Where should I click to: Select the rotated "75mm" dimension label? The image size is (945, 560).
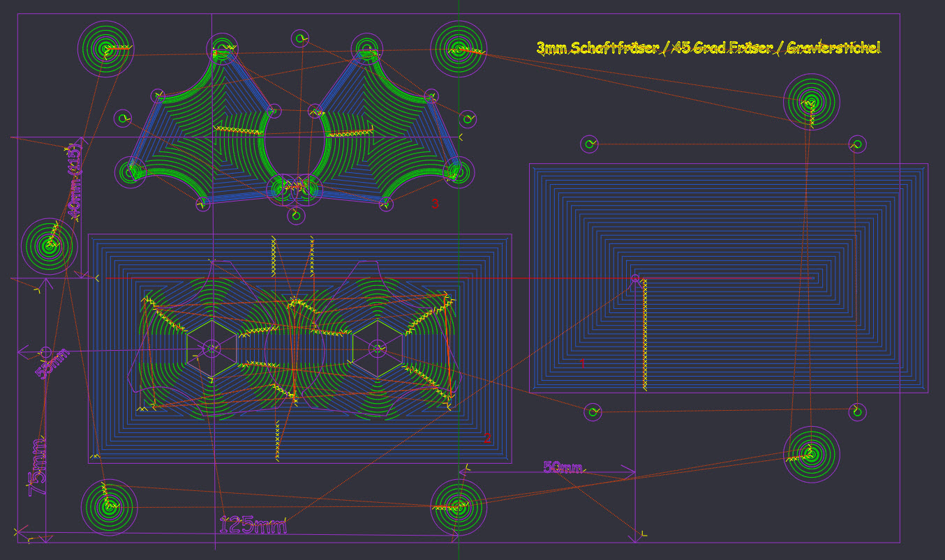39,466
